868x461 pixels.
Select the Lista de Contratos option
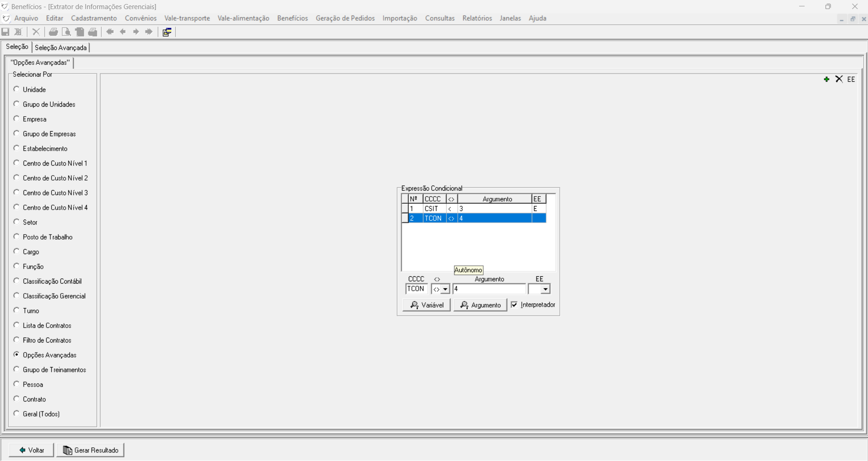17,325
